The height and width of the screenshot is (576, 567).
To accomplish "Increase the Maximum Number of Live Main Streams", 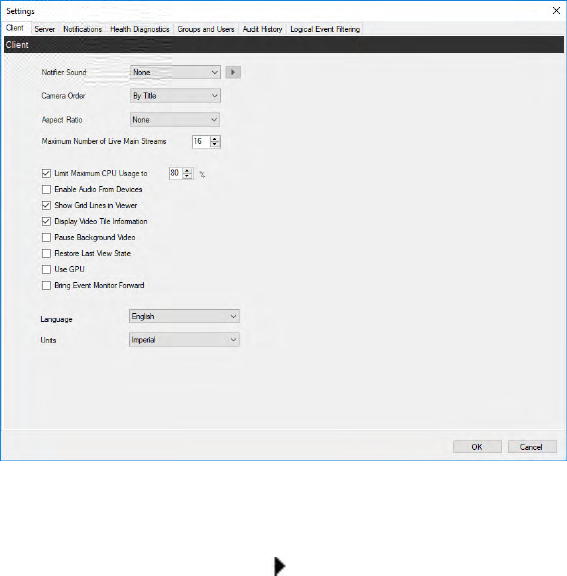I will click(215, 139).
